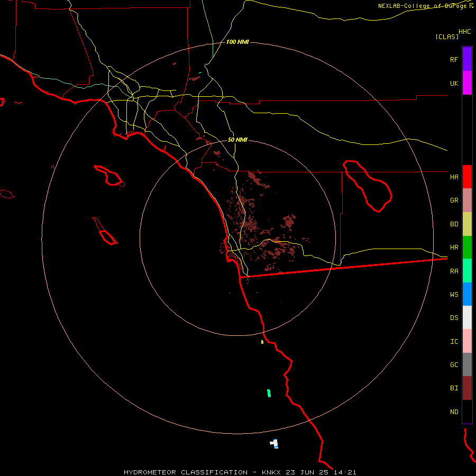The width and height of the screenshot is (476, 476).
Task: Click the RA light green legend swatch
Action: coord(467,271)
